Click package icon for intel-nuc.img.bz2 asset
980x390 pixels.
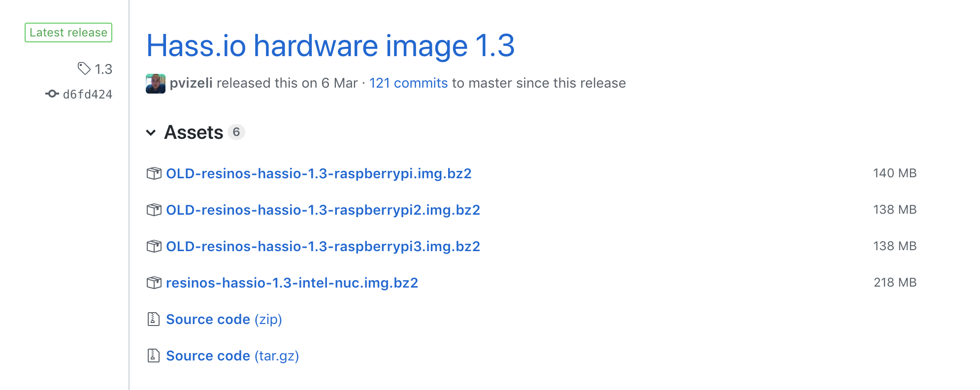click(x=154, y=283)
